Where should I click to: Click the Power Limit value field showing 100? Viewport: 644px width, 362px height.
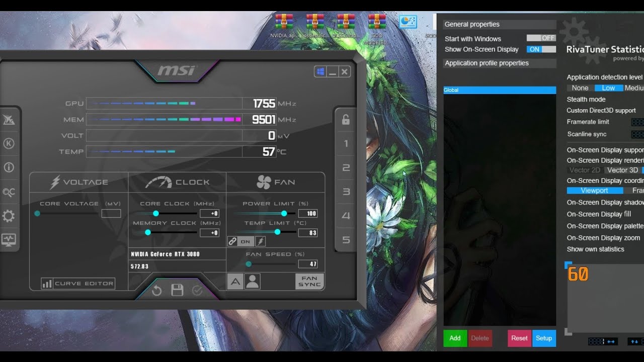click(308, 214)
